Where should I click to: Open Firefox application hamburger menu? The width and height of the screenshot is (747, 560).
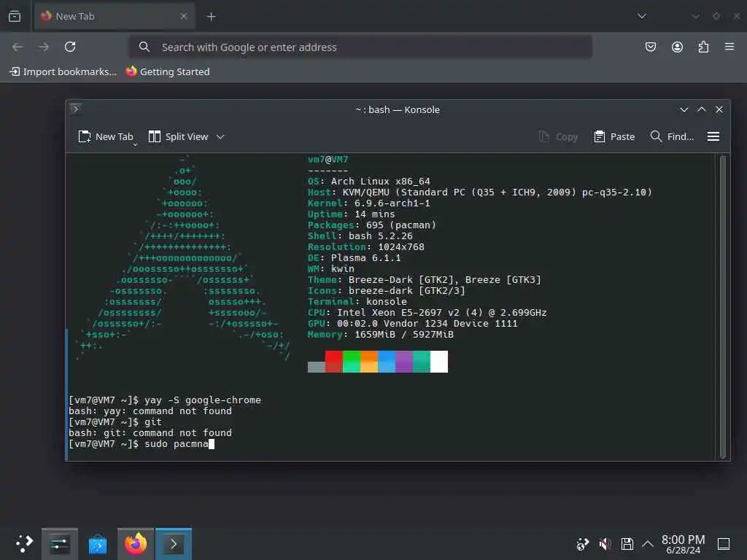pyautogui.click(x=729, y=47)
